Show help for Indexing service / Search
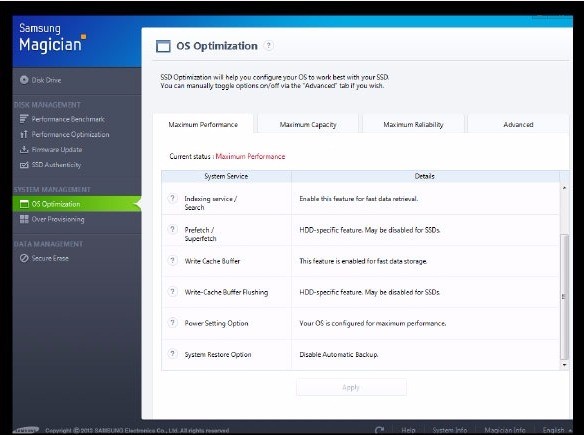The height and width of the screenshot is (435, 584). tap(172, 199)
